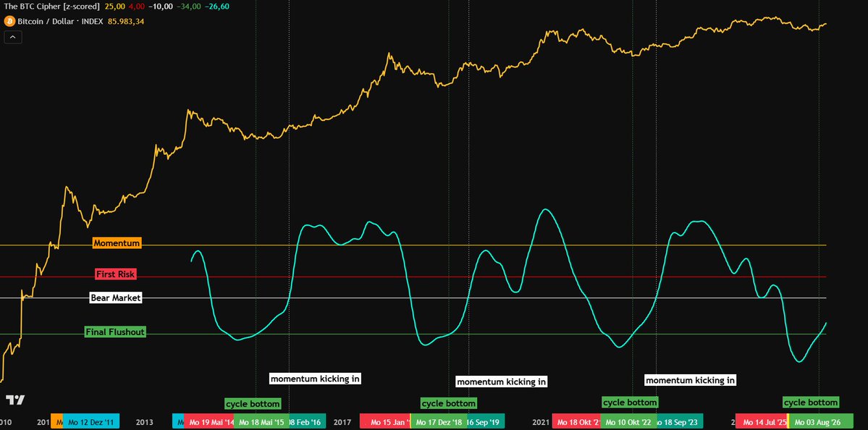Image resolution: width=868 pixels, height=430 pixels.
Task: Click the teal 08 Feb '16 date marker
Action: 307,422
